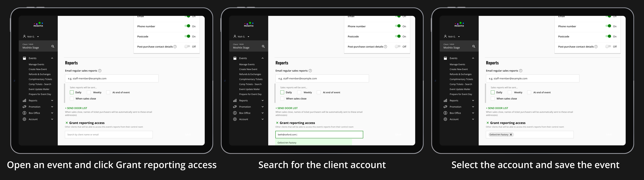Open the Nish G. user dropdown on middle tablet

tap(248, 37)
